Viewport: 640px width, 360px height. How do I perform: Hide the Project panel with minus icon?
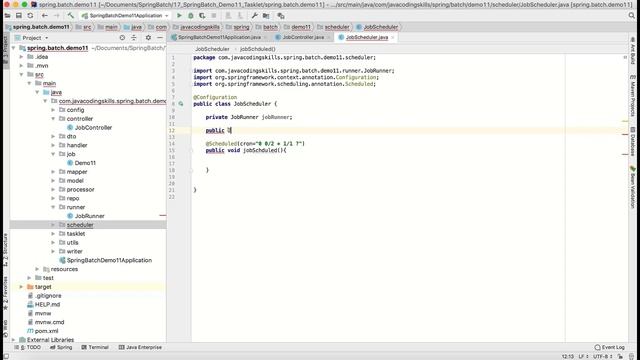coord(160,38)
